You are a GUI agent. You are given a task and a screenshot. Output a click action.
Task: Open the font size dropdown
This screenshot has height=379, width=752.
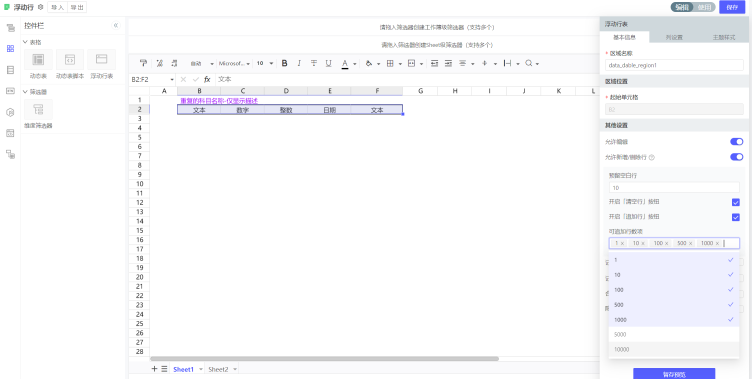coord(265,63)
